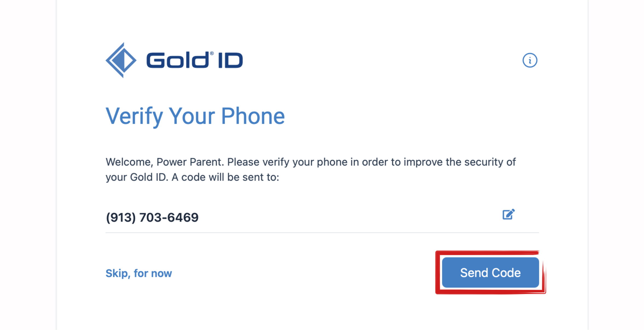Screen dimensions: 644x330
Task: Click 'A code will be sent to:' text
Action: pyautogui.click(x=225, y=177)
